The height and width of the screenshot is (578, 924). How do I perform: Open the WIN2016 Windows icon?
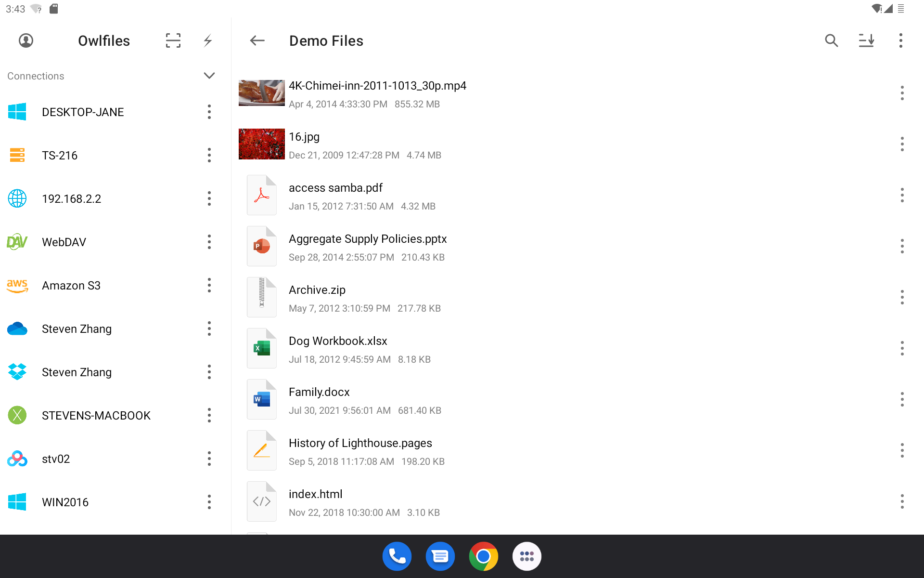(17, 502)
